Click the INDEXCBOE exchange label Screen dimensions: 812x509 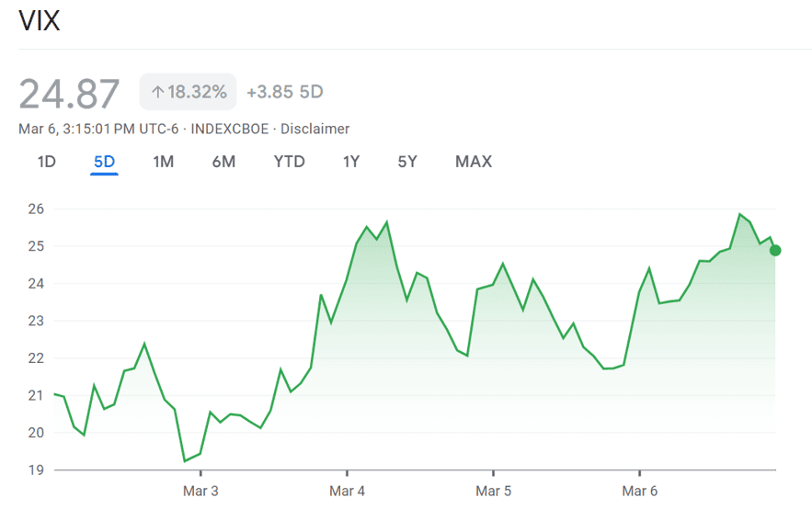(x=230, y=129)
